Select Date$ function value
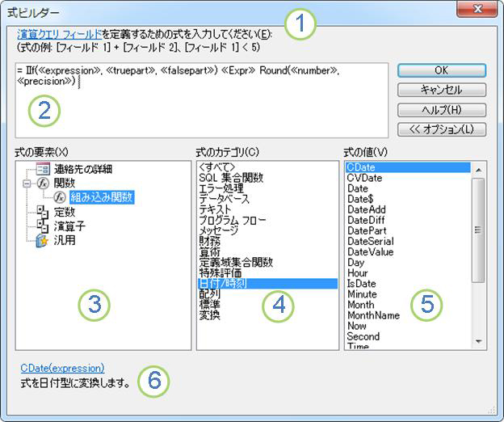504x422 pixels. point(408,199)
